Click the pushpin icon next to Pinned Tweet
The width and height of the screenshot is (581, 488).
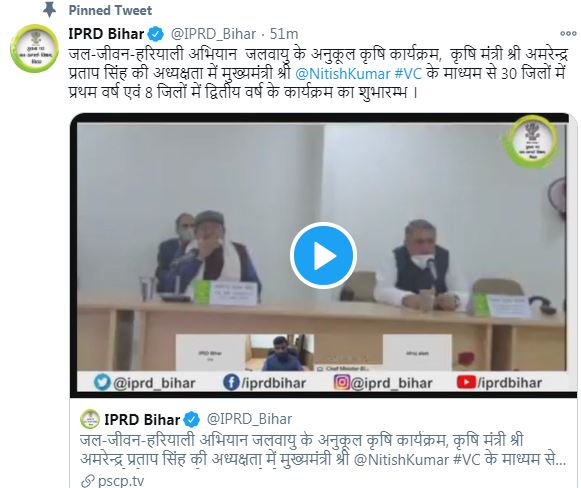tap(50, 10)
